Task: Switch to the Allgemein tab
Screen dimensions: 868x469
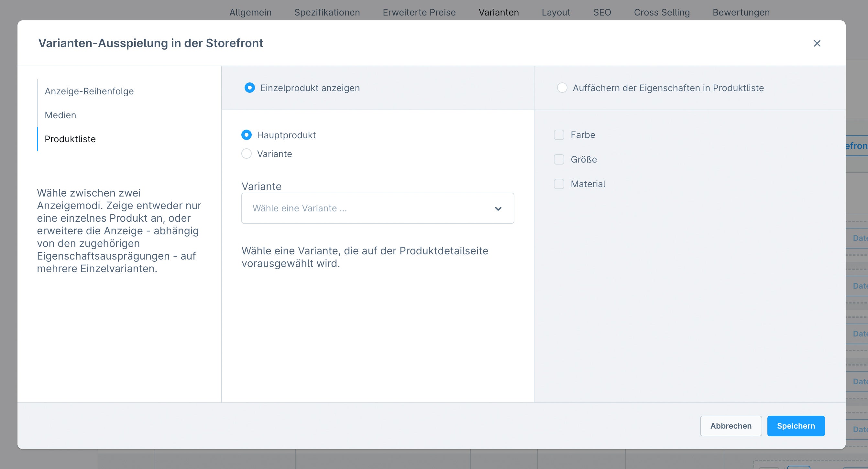Action: coord(250,13)
